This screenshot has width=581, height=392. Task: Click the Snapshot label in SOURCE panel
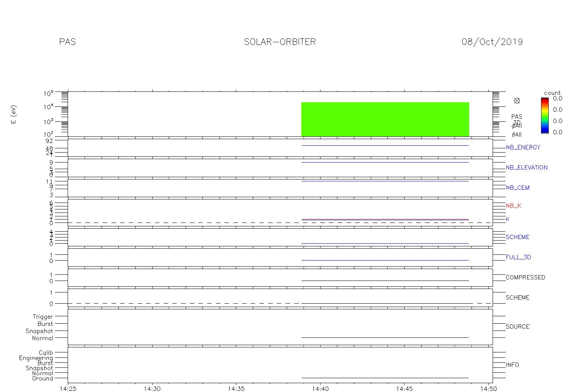(39, 331)
